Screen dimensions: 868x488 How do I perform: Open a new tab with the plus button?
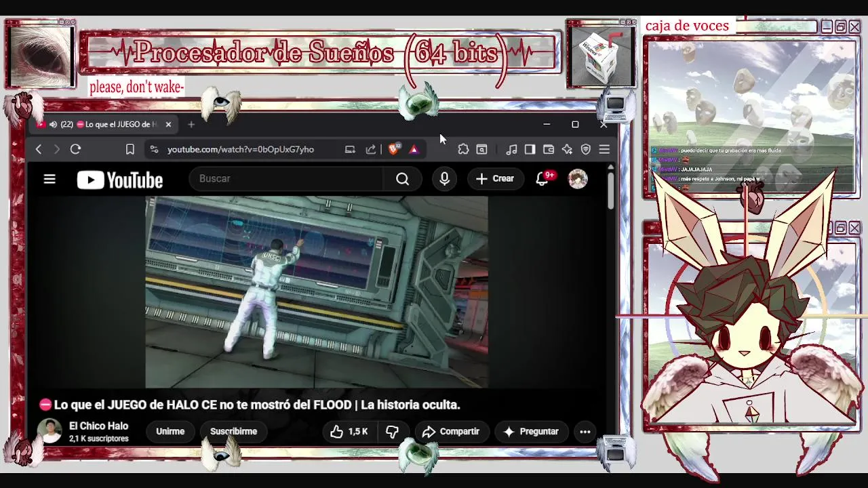[x=191, y=125]
